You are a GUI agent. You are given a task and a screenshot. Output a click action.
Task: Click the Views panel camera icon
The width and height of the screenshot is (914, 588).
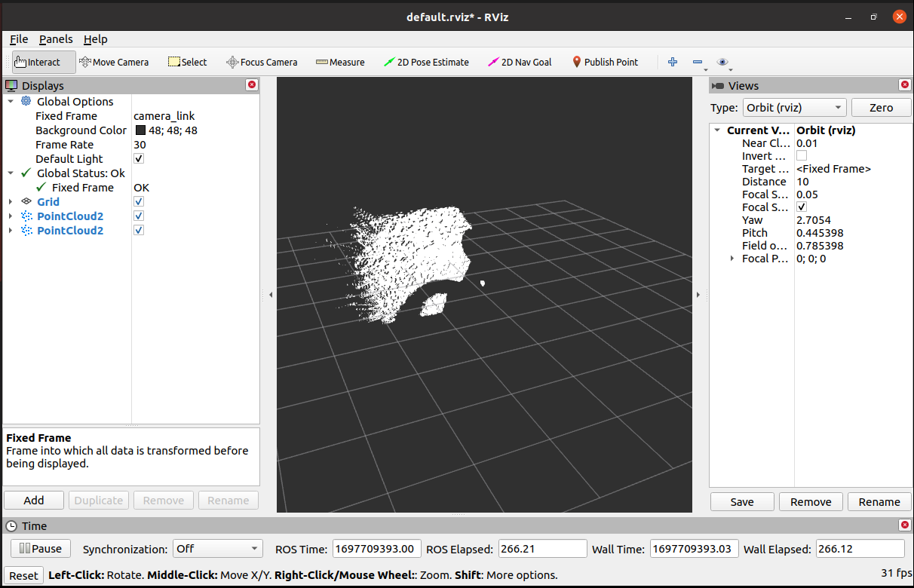718,85
